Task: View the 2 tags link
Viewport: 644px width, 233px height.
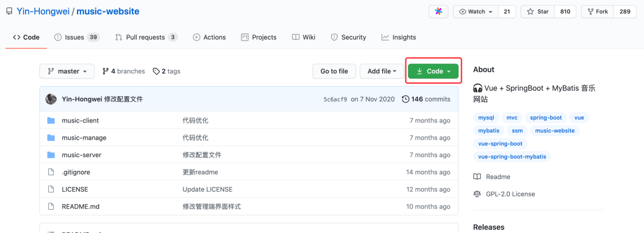Action: tap(166, 71)
